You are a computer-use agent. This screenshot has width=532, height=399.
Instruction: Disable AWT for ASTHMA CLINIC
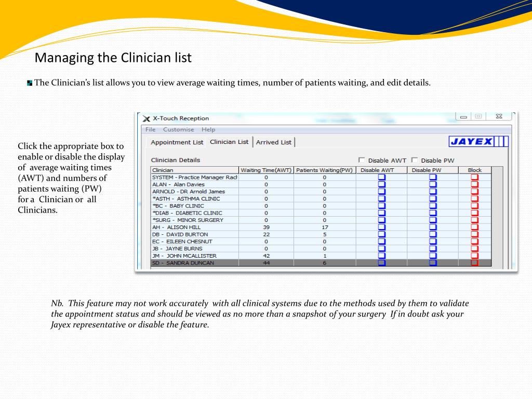(382, 198)
